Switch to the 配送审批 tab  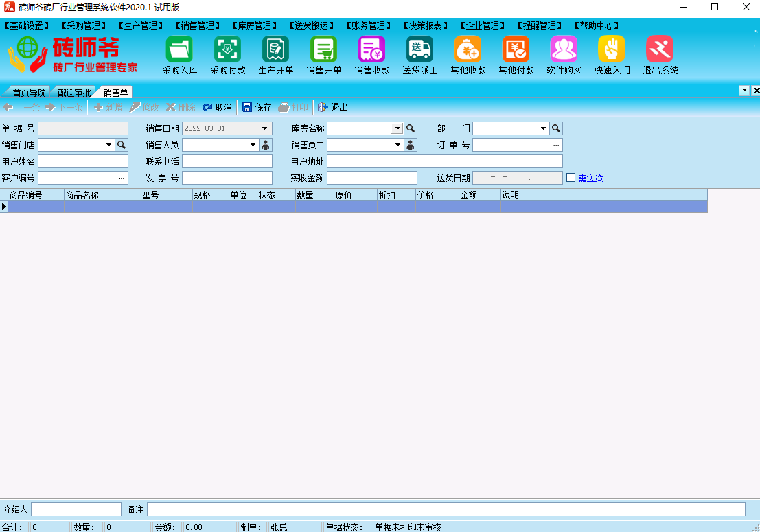(74, 92)
